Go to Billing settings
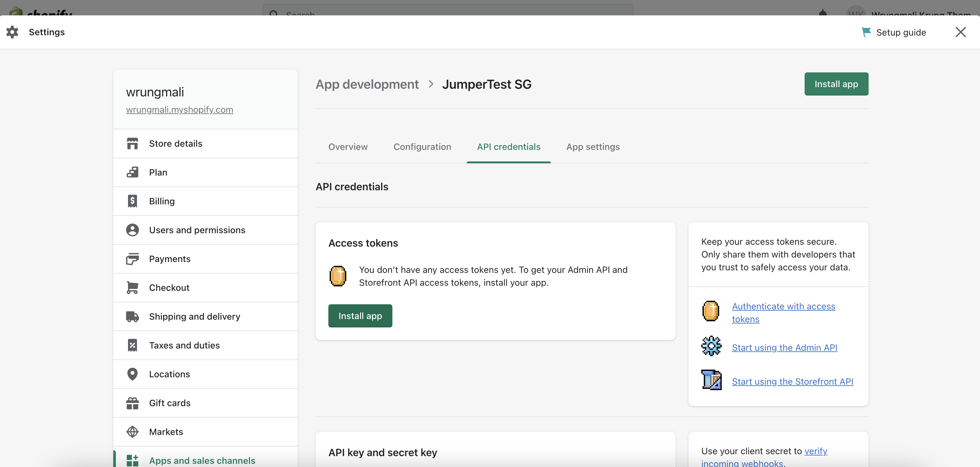 [x=205, y=201]
